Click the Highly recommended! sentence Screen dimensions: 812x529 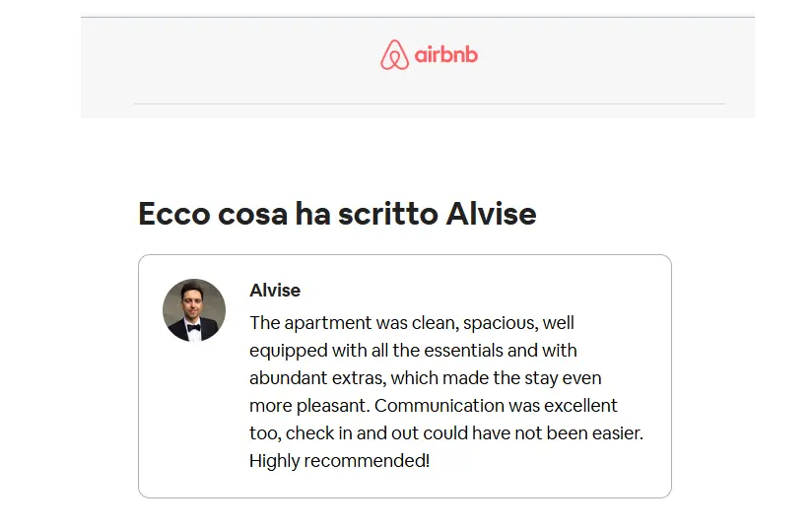pos(339,461)
